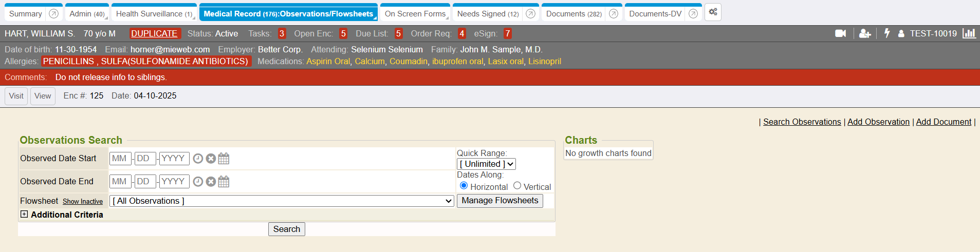This screenshot has height=252, width=980.
Task: Click the Manage Flowsheets button
Action: click(500, 201)
